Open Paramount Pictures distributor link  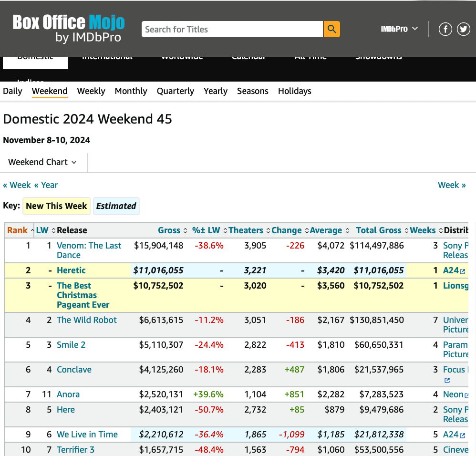455,350
